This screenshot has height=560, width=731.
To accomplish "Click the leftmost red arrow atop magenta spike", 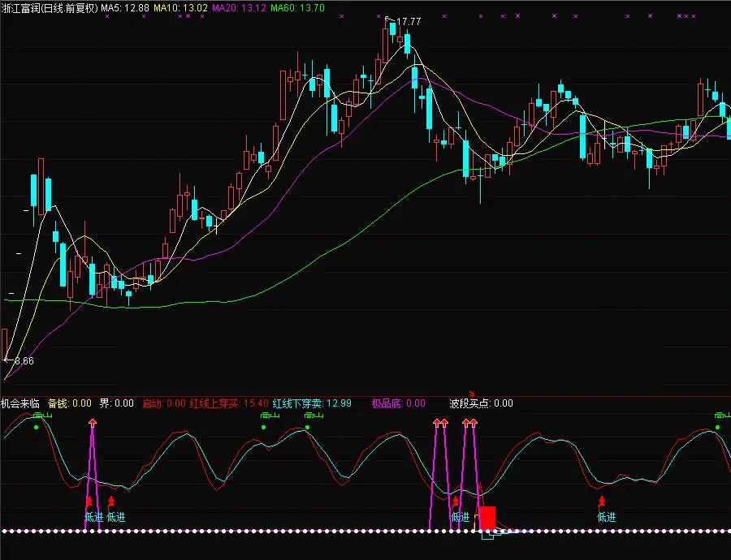I will coord(93,423).
